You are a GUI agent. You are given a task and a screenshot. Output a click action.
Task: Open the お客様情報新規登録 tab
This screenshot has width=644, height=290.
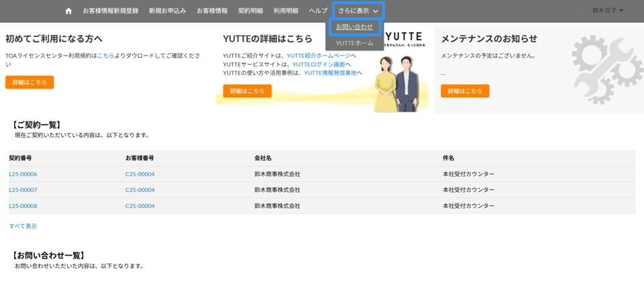(110, 11)
